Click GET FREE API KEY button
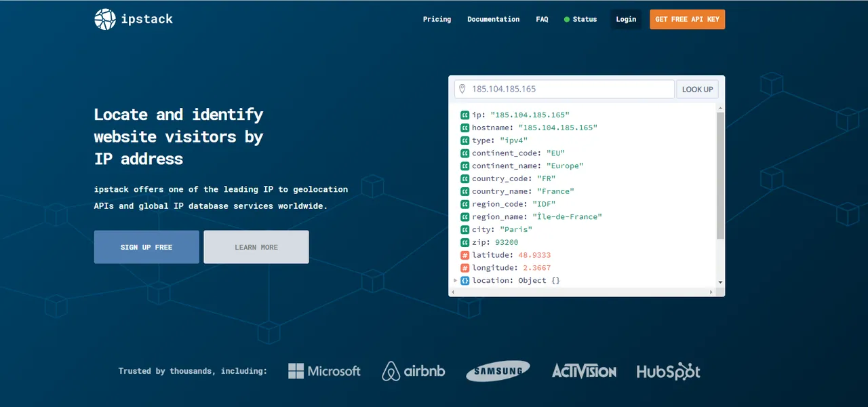 [687, 19]
